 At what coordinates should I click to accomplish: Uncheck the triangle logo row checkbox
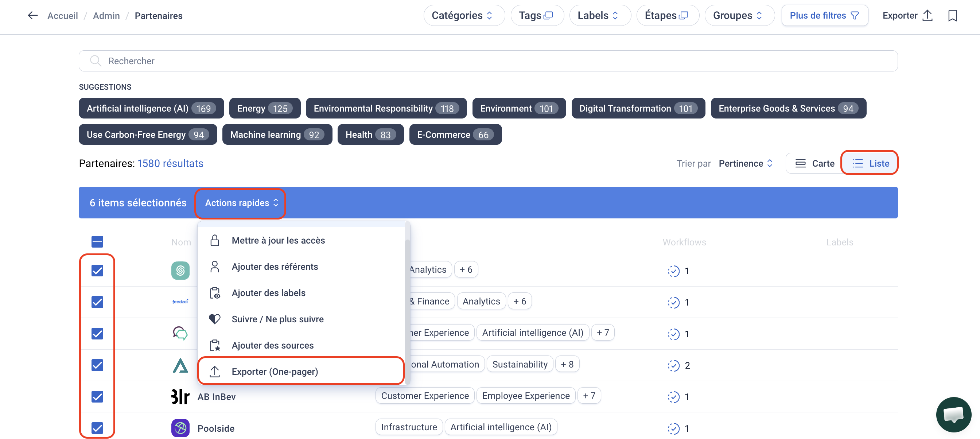tap(97, 365)
